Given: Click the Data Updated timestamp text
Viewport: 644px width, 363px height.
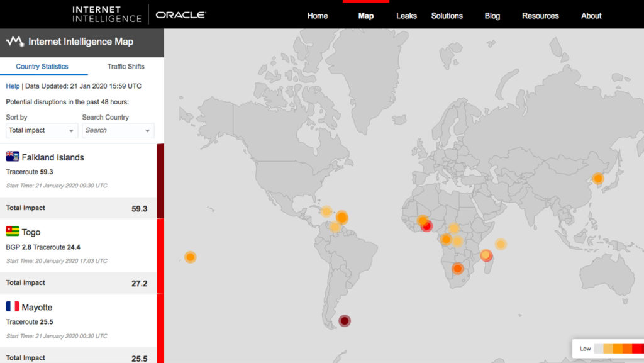Looking at the screenshot, I should 84,86.
